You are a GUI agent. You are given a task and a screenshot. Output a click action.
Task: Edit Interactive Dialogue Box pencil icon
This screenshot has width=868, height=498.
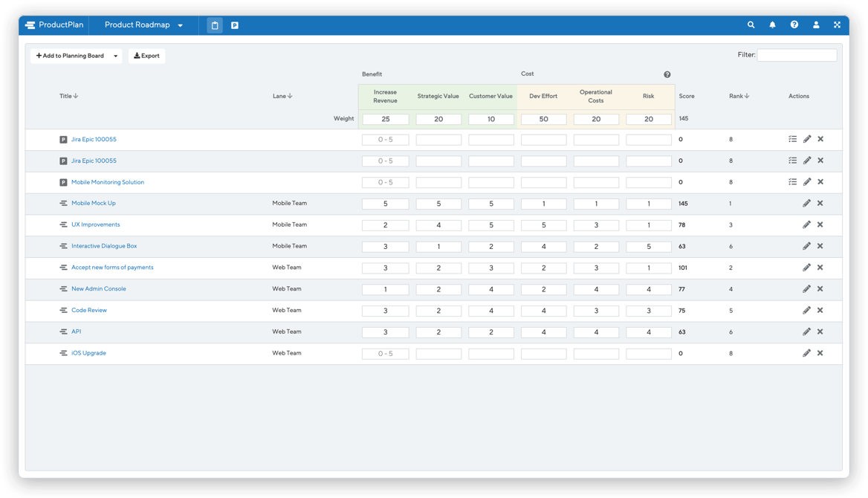(806, 246)
